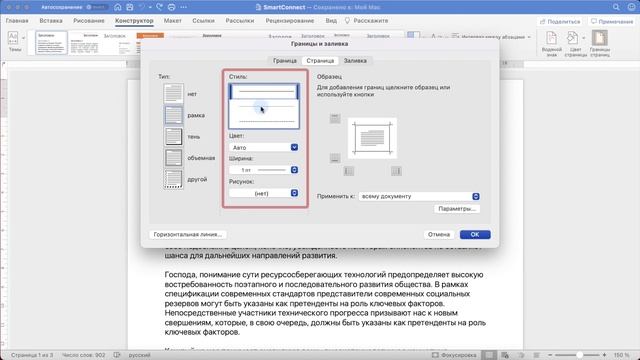The image size is (640, 360).
Task: Click the Print icon in title bar
Action: point(171,7)
